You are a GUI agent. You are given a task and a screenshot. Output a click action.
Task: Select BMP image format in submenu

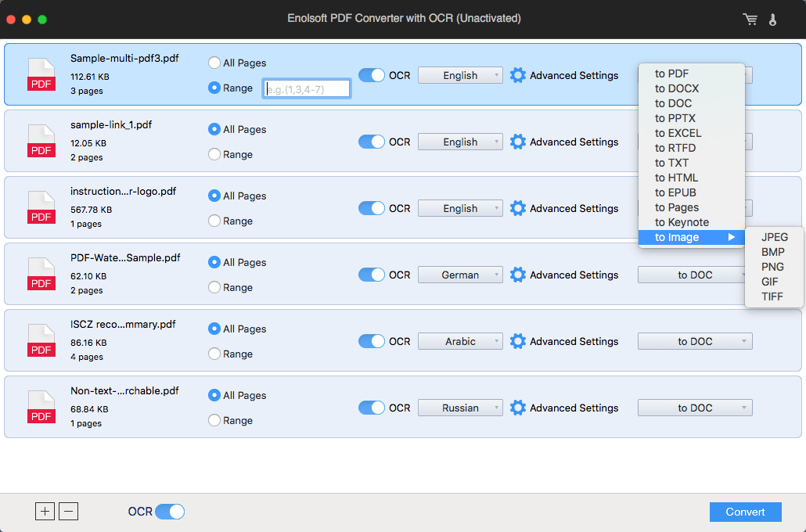[x=774, y=252]
